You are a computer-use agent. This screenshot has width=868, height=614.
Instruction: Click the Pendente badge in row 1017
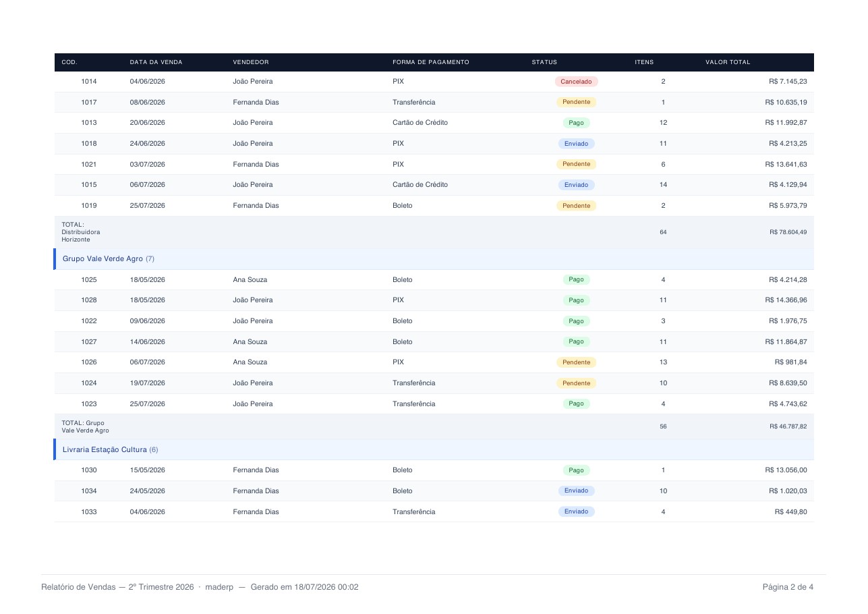(x=576, y=103)
